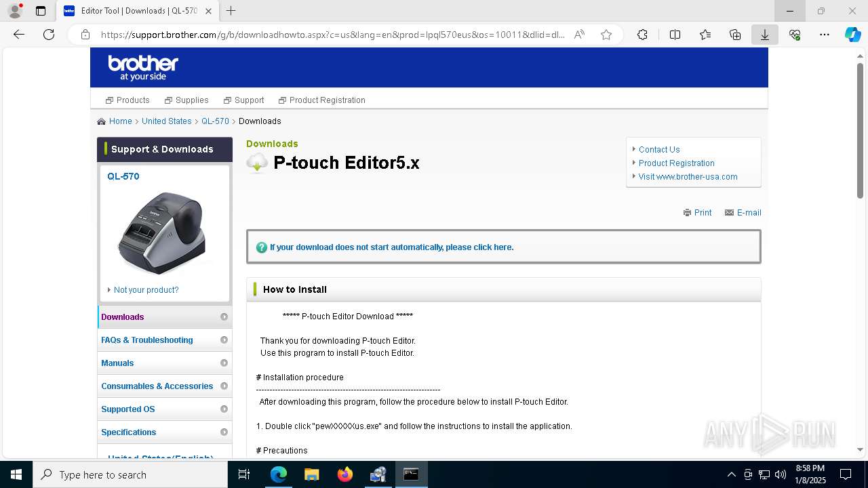
Task: Open the Edge profile avatar
Action: (14, 11)
